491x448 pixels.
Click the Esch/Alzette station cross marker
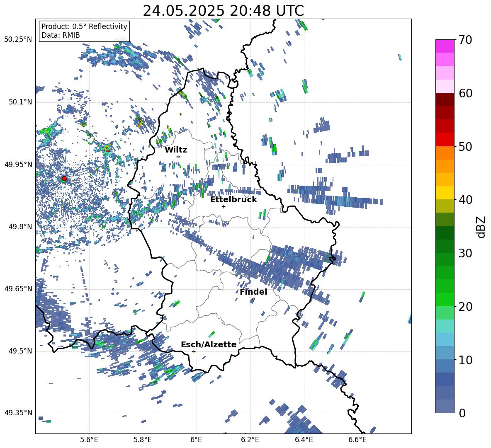pos(194,351)
